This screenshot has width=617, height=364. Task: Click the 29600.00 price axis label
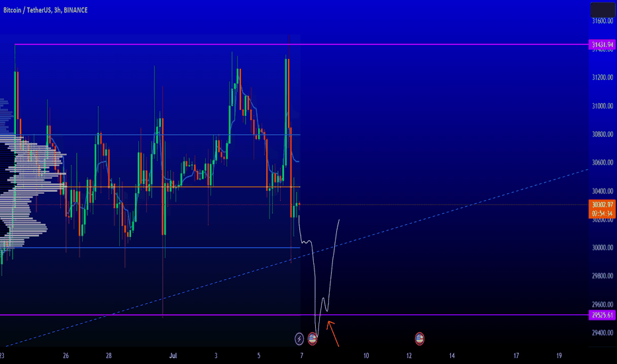pos(602,304)
